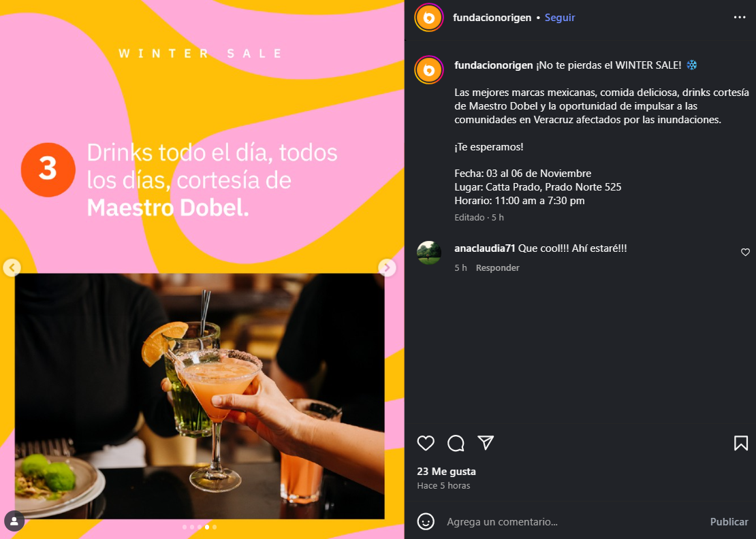
Task: Like the post with the heart icon
Action: (x=426, y=442)
